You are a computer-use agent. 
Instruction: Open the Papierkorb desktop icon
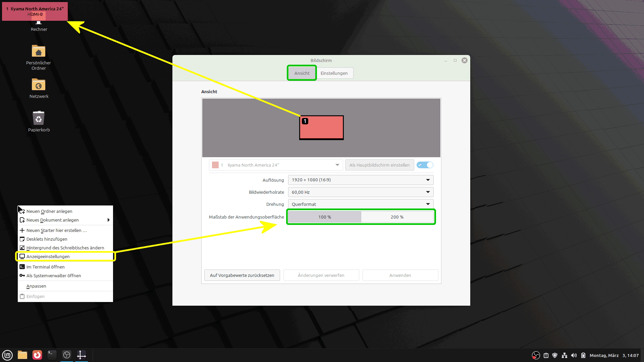click(39, 121)
